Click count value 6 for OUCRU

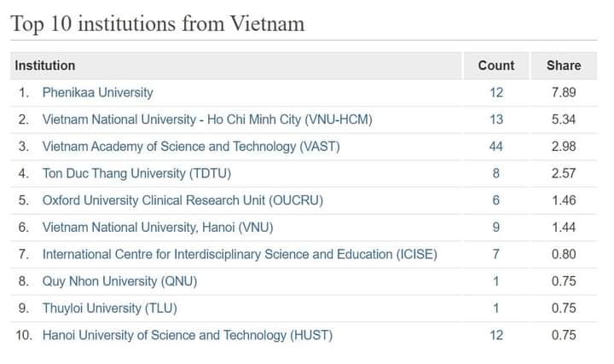pos(496,201)
